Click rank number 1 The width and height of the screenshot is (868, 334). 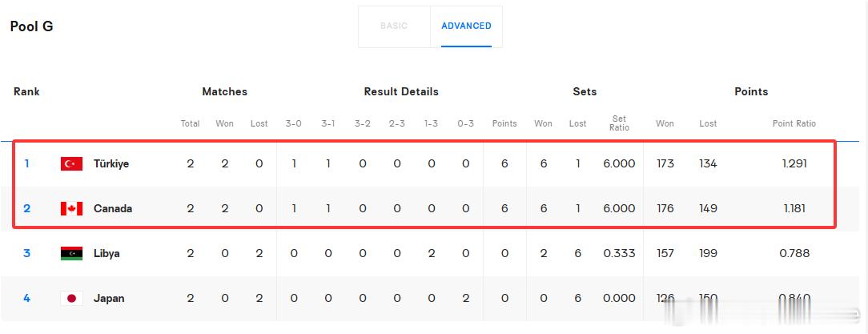coord(26,164)
